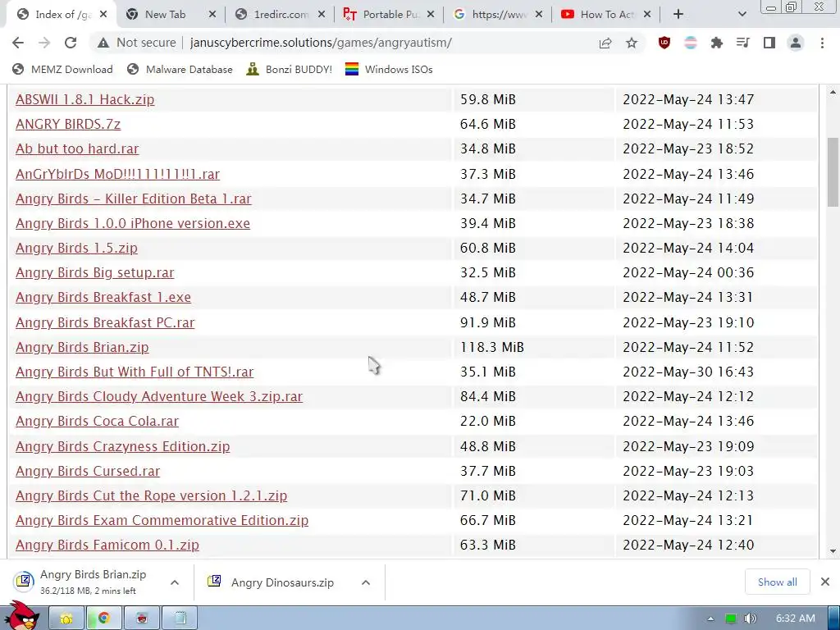Download ABSWII 1.8.1 Hack.zip
The image size is (840, 630).
85,99
